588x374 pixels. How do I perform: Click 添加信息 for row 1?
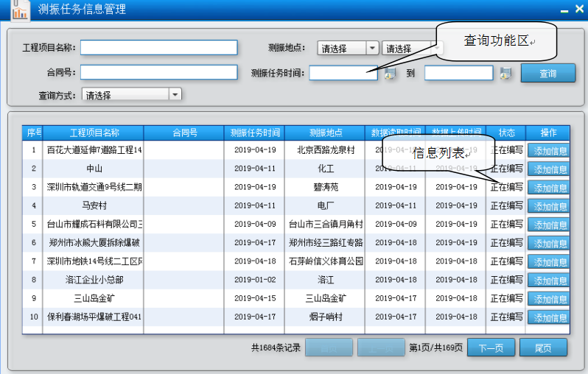pos(549,151)
